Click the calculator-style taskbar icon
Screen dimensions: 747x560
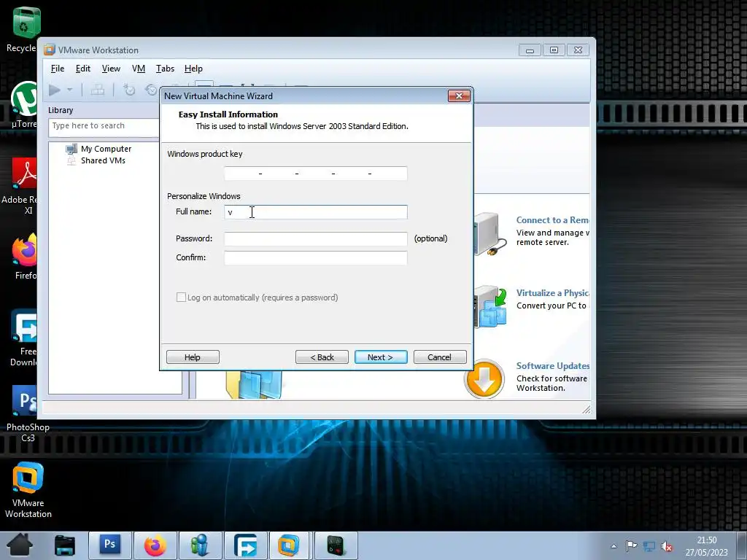(x=336, y=545)
